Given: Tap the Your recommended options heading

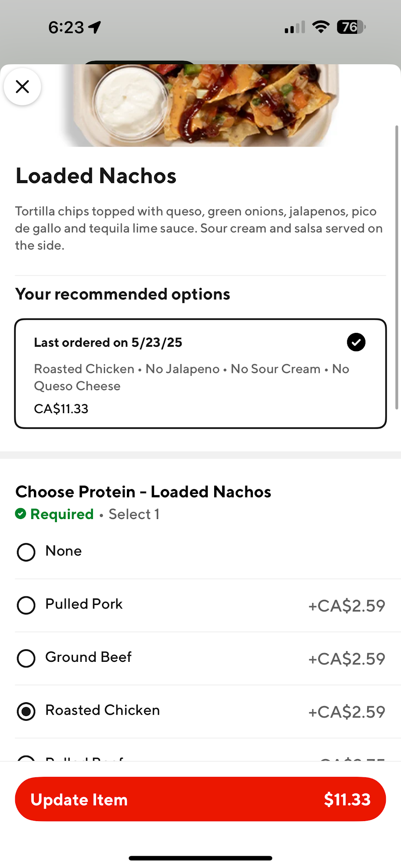Looking at the screenshot, I should click(x=123, y=294).
